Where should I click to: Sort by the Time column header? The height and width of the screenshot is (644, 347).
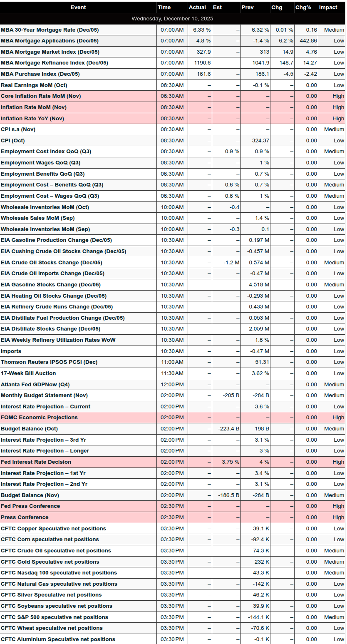click(164, 7)
